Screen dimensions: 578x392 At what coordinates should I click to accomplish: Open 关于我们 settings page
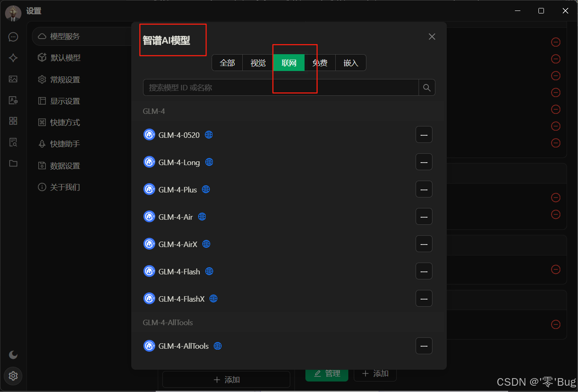pos(65,187)
